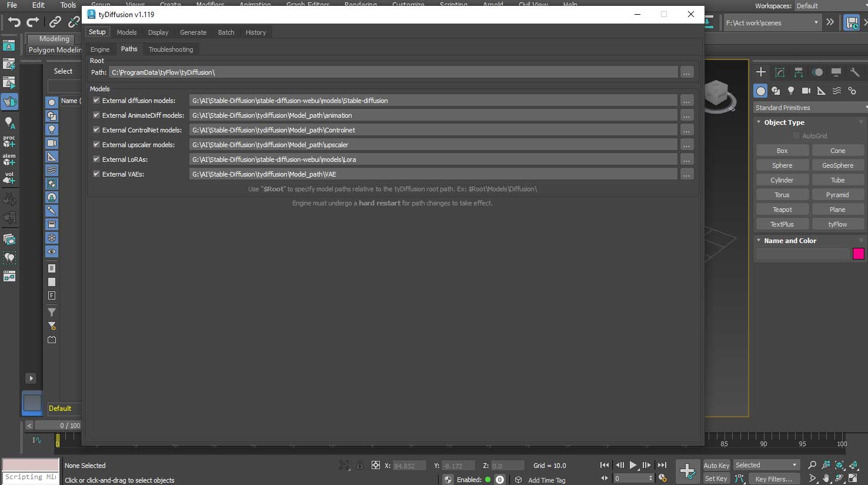
Task: Disable the External VAEs checkbox
Action: (x=96, y=174)
